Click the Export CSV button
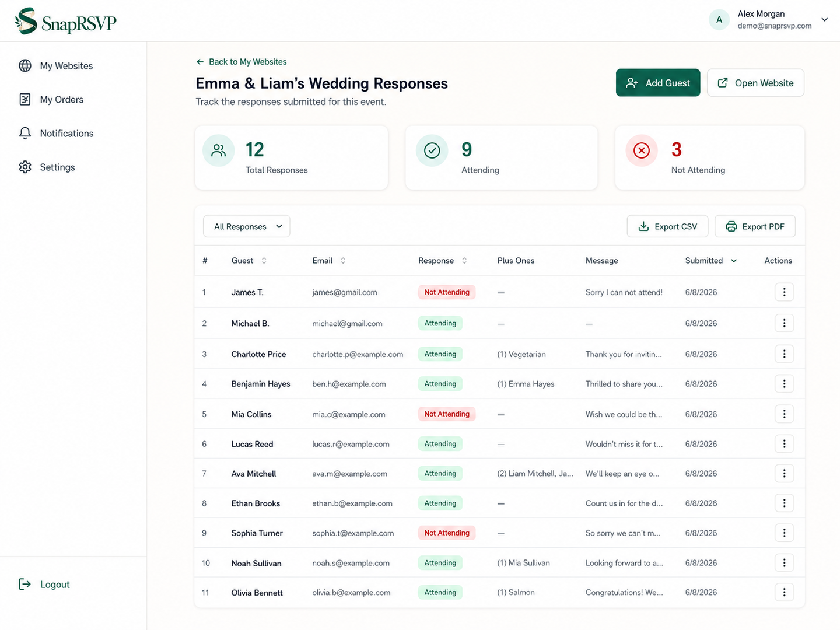This screenshot has height=630, width=840. (667, 226)
